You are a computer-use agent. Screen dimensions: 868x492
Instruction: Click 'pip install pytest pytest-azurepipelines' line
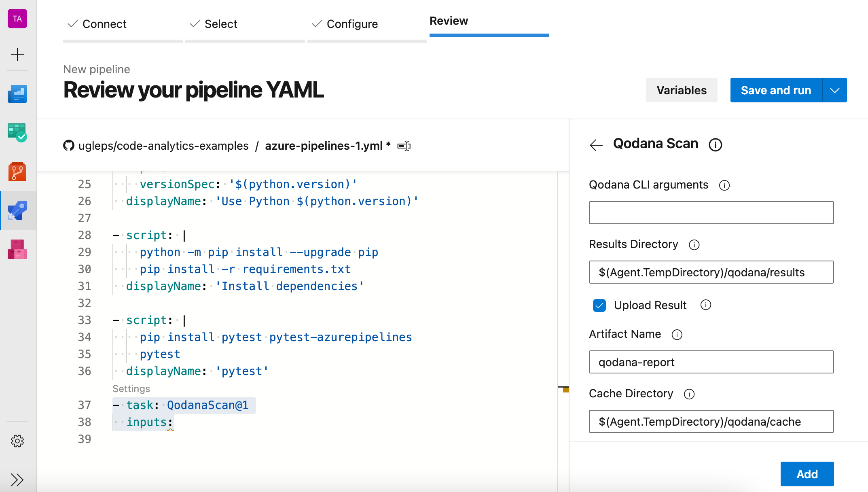[276, 337]
